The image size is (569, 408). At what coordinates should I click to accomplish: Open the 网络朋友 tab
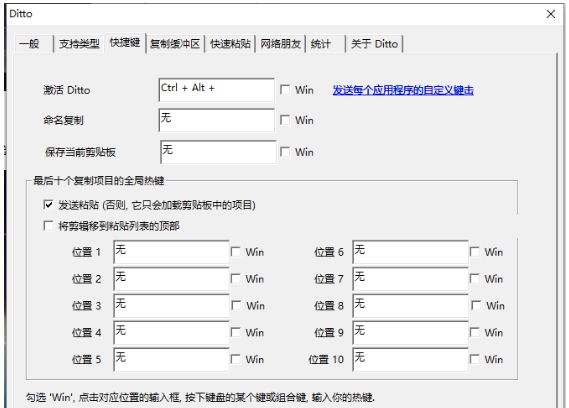click(x=281, y=44)
